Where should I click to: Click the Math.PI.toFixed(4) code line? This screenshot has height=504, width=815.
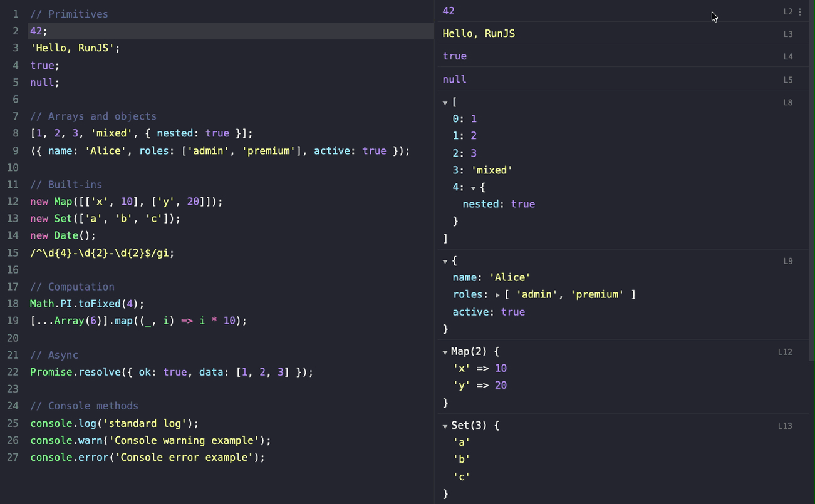coord(87,304)
